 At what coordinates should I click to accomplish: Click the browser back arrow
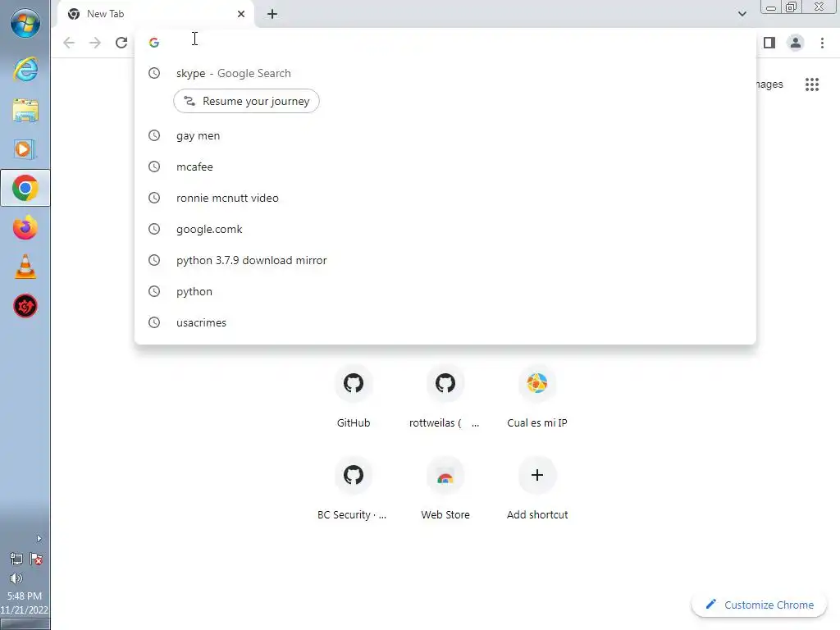click(x=69, y=43)
